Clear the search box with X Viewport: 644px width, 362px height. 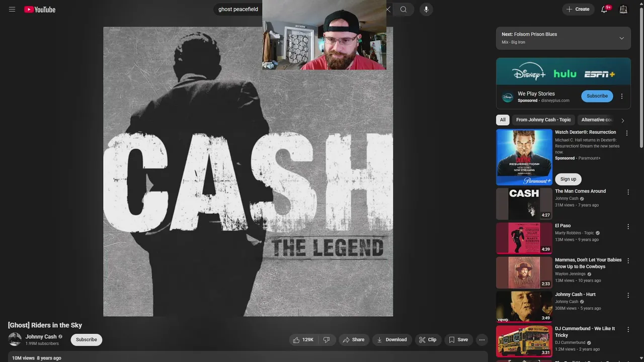388,10
